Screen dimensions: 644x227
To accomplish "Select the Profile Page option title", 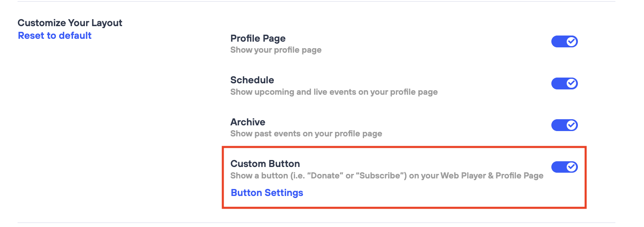I will (x=258, y=38).
